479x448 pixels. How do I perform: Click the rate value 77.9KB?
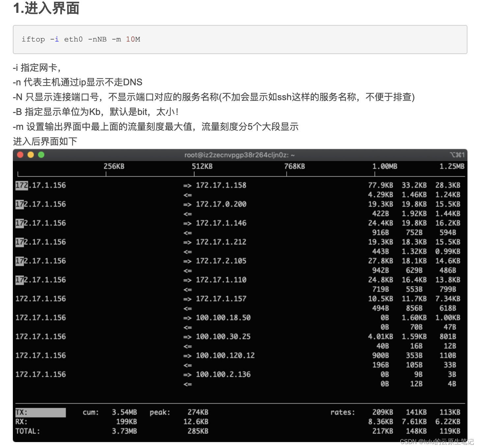pyautogui.click(x=380, y=185)
